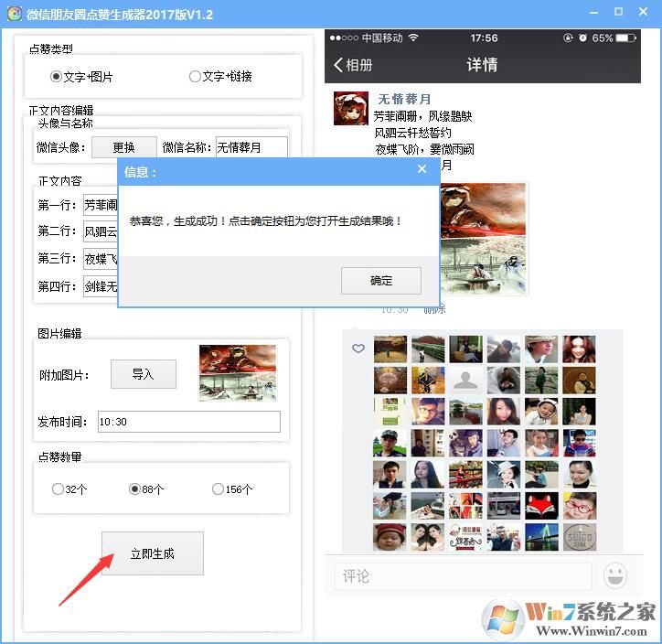
Task: Click the 评论 comment input box
Action: (464, 576)
